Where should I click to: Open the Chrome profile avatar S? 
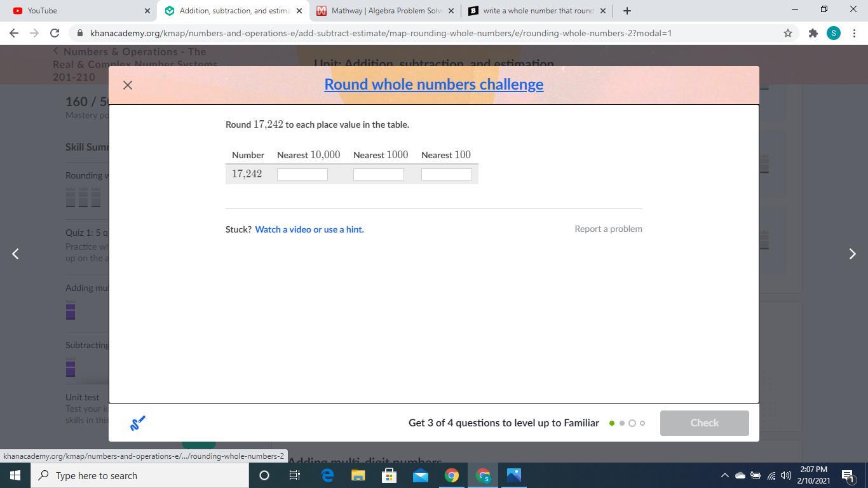coord(834,33)
